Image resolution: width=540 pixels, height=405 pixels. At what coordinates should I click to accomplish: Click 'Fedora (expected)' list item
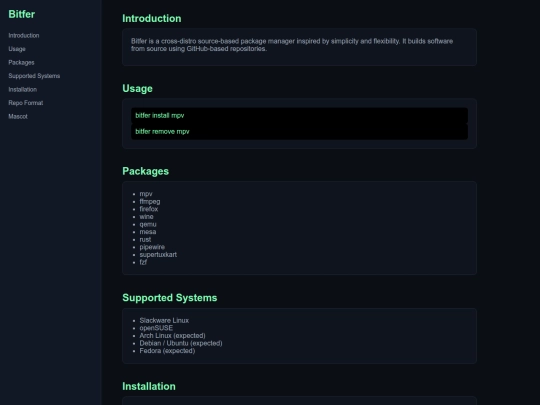(167, 351)
